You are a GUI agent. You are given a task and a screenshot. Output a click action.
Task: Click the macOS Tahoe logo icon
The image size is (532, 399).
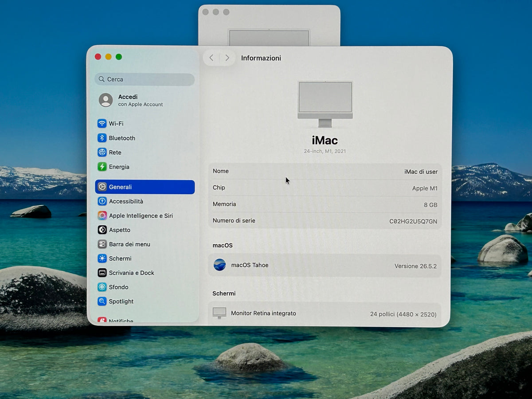219,265
